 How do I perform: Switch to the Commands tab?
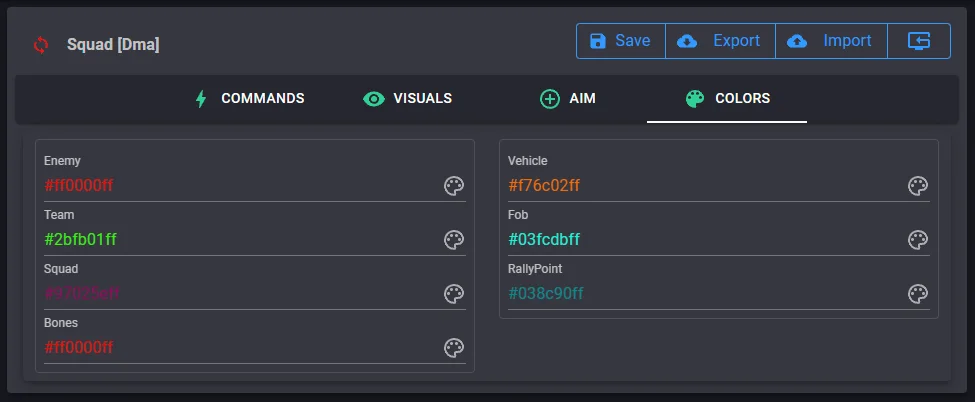pos(248,99)
